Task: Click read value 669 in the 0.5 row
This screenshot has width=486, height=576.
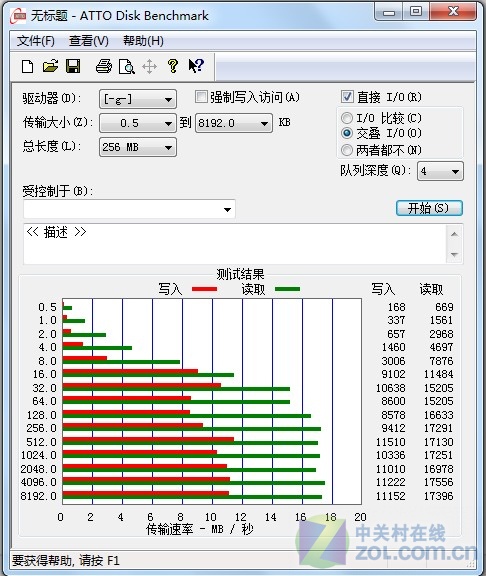Action: click(x=444, y=307)
